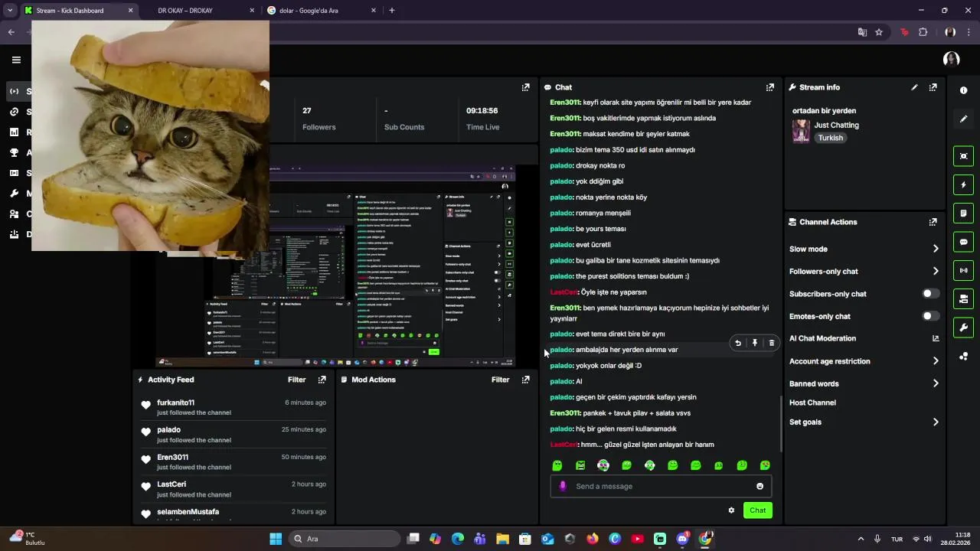Expand Followers-only chat options
This screenshot has height=551, width=980.
[x=936, y=271]
